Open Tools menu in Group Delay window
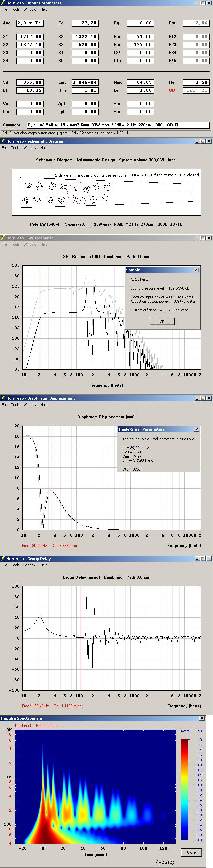The height and width of the screenshot is (868, 213). point(15,565)
